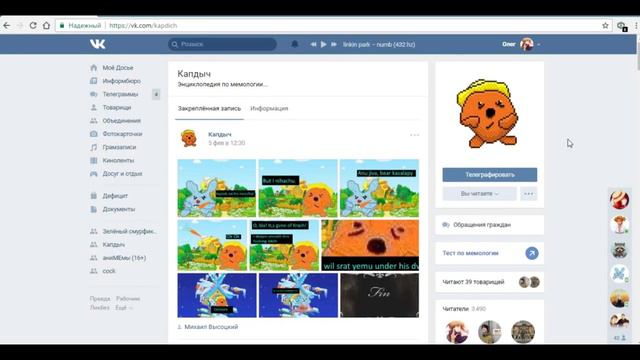Image resolution: width=640 pixels, height=360 pixels.
Task: Click the Телеграммы unread counter badge
Action: (x=156, y=94)
